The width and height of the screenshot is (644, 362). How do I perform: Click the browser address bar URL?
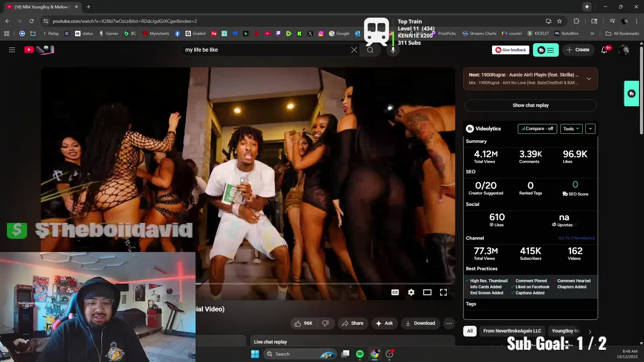pyautogui.click(x=125, y=21)
